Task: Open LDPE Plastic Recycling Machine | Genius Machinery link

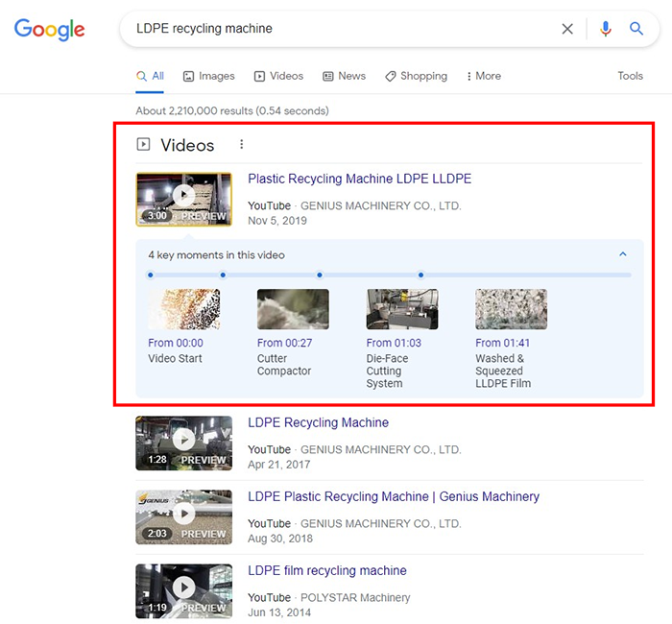Action: pos(394,496)
